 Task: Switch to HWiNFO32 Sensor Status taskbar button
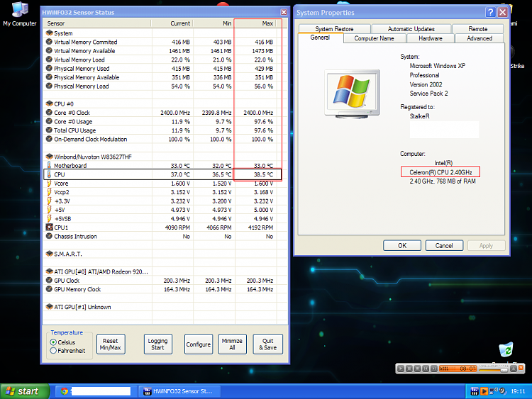click(180, 391)
